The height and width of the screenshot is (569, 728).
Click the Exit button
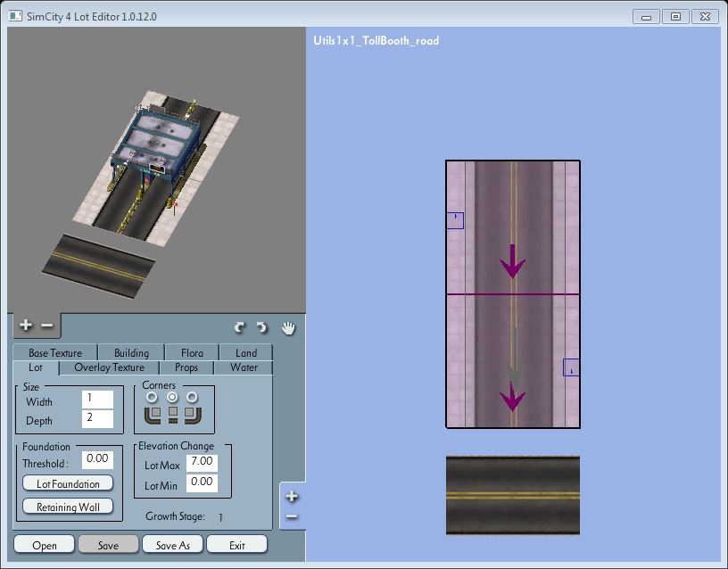click(236, 545)
